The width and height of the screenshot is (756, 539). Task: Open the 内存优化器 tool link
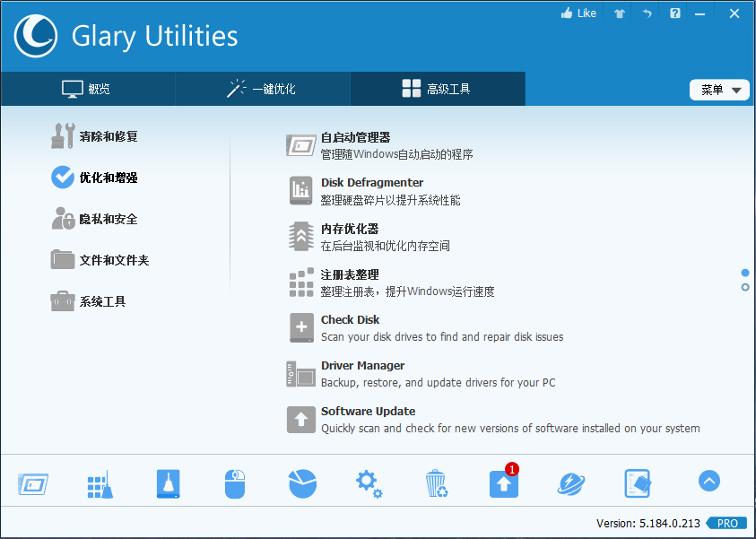pyautogui.click(x=350, y=229)
